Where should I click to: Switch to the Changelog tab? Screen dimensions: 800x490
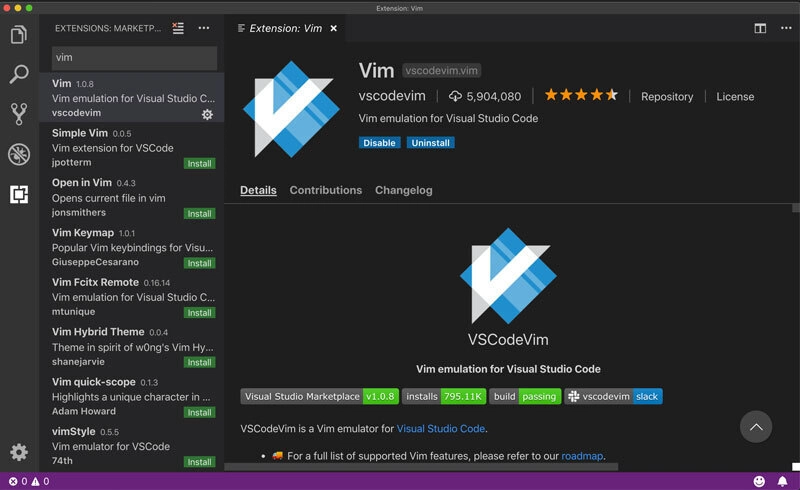(x=403, y=190)
